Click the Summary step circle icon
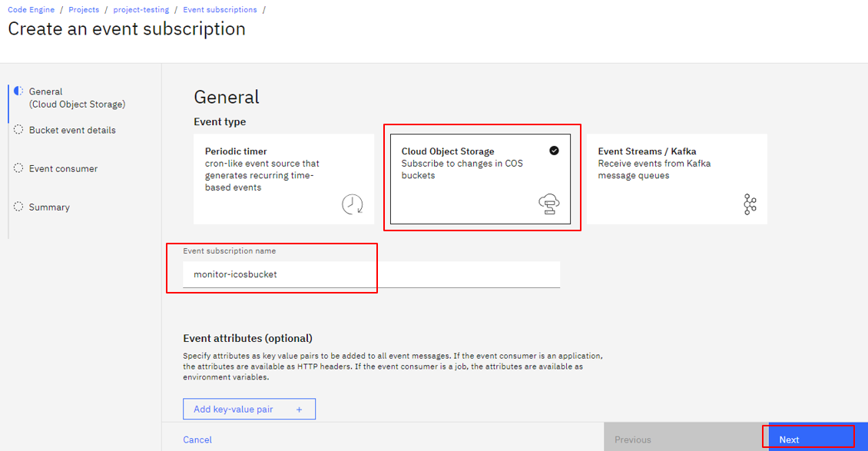 [18, 207]
